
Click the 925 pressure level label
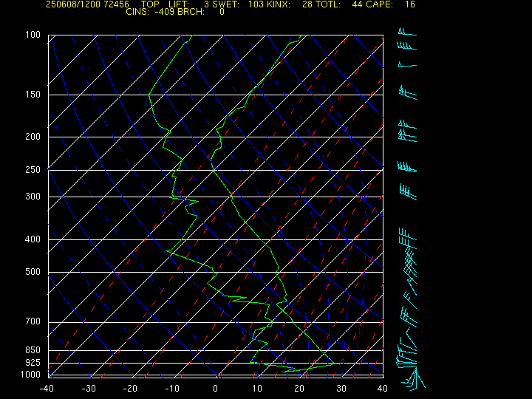tap(33, 363)
